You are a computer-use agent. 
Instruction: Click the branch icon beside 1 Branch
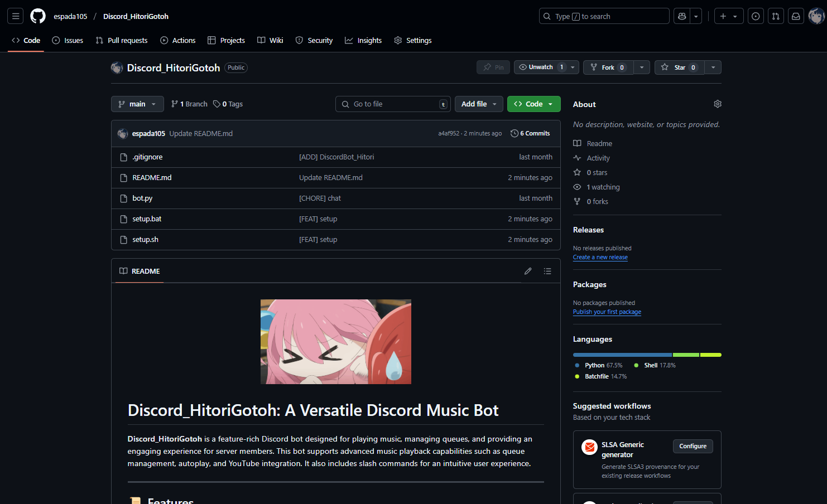pos(175,104)
